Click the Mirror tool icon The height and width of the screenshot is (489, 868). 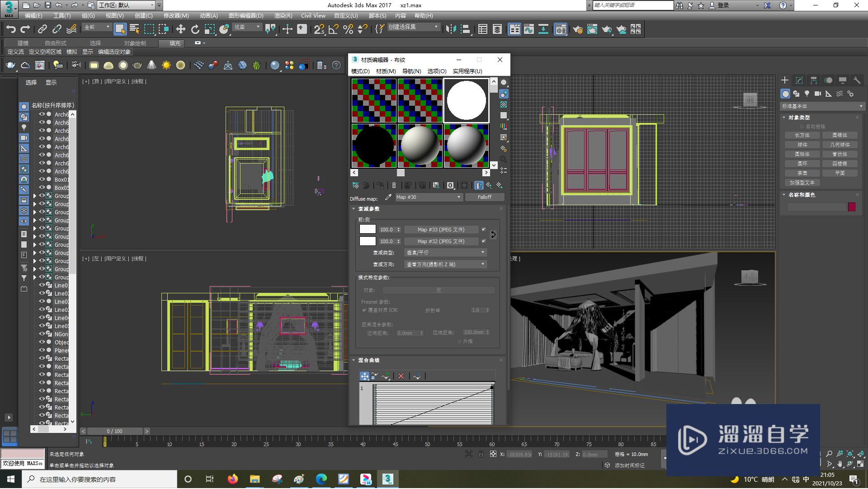pyautogui.click(x=451, y=29)
